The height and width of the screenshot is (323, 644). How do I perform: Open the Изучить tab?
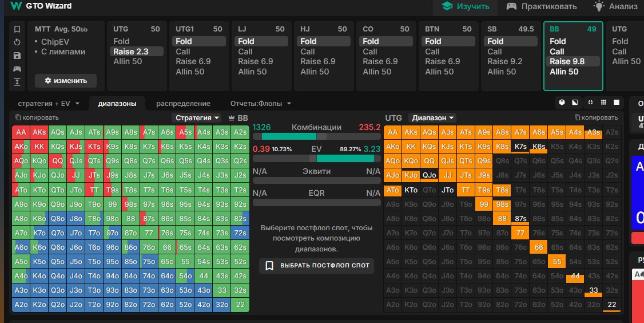[x=466, y=6]
